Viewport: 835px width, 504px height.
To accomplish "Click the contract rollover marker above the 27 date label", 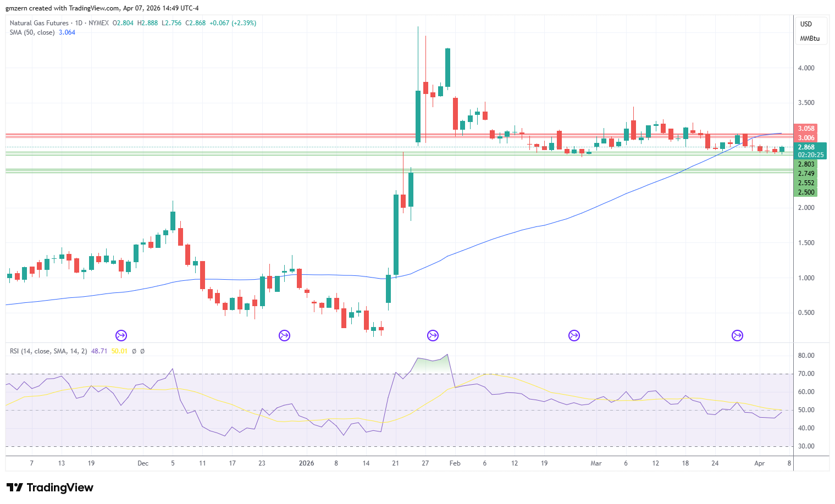I will [x=433, y=335].
